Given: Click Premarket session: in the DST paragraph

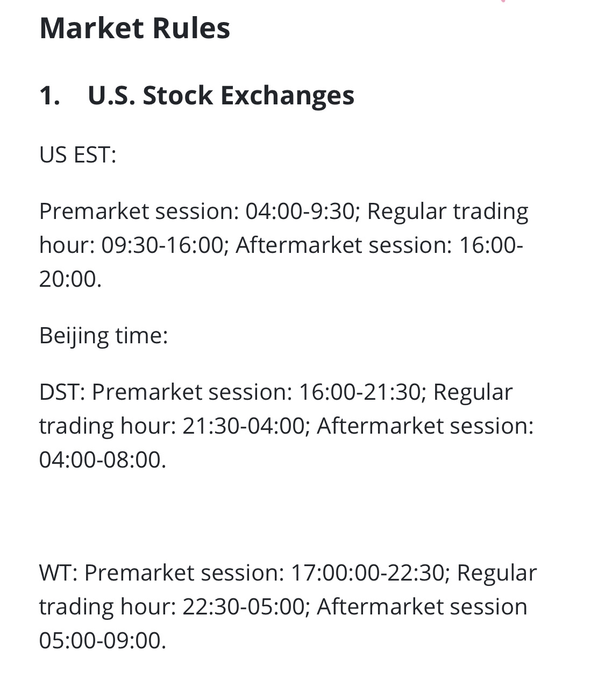Looking at the screenshot, I should coord(192,392).
